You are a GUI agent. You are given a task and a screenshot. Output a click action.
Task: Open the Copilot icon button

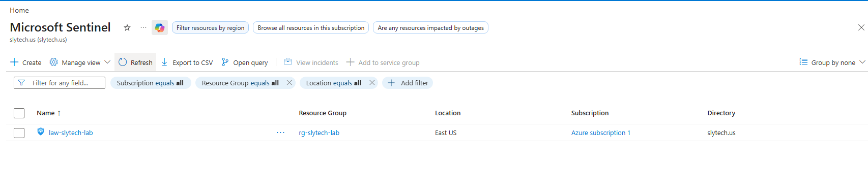(x=160, y=27)
